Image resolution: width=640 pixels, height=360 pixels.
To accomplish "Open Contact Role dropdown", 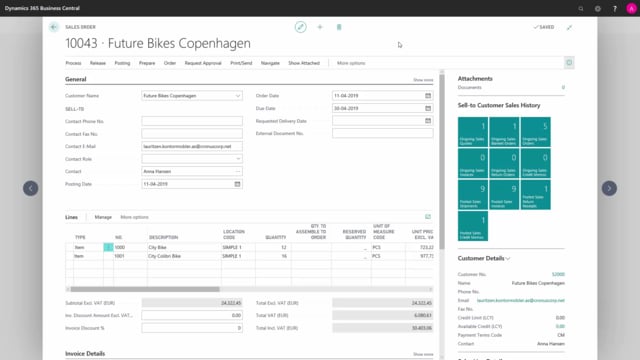I will 238,159.
